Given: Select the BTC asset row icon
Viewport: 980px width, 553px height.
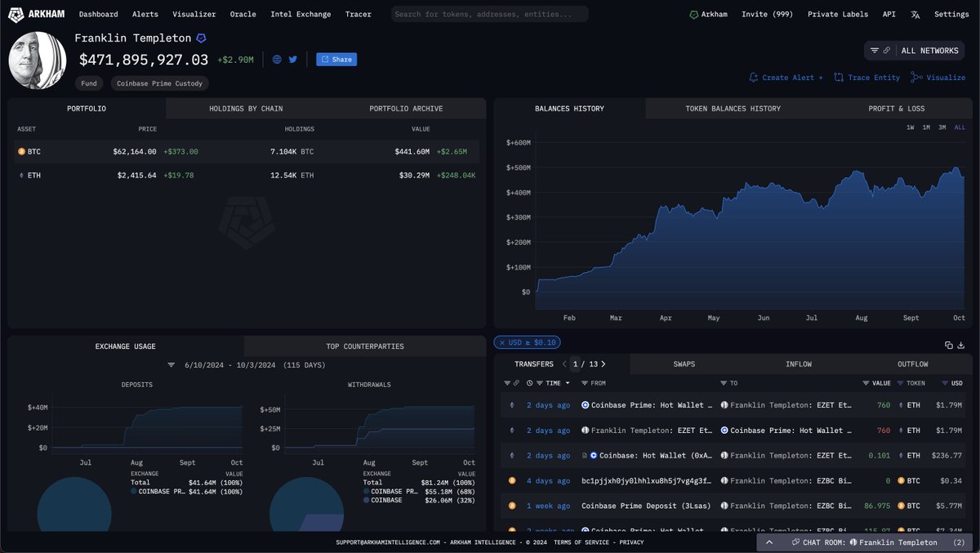Looking at the screenshot, I should 21,151.
